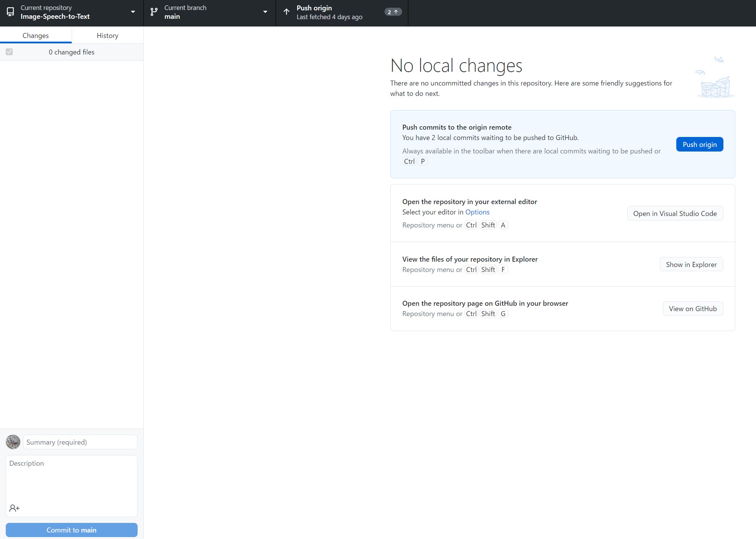Viewport: 756px width, 539px height.
Task: Click the Commit to main button
Action: click(x=72, y=530)
